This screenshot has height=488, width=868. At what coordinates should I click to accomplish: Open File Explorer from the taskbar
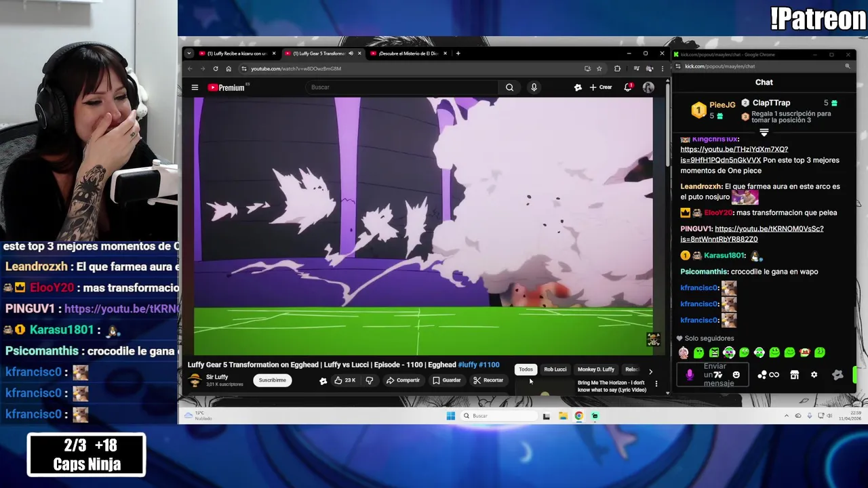563,415
